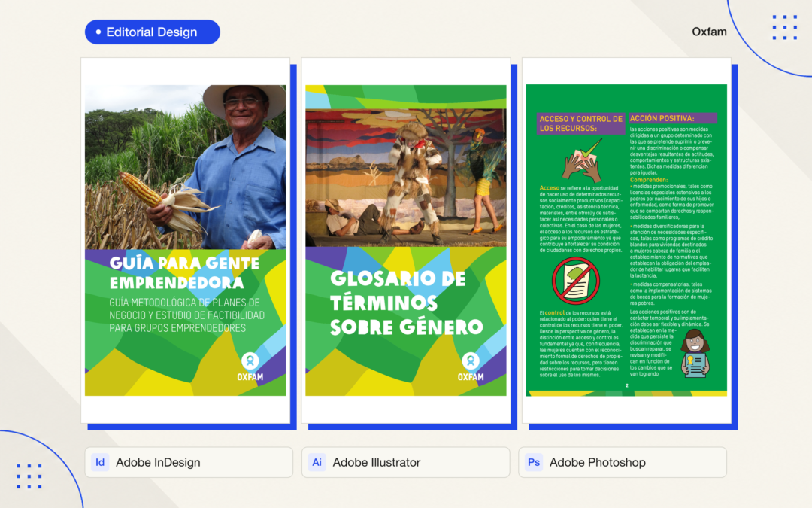This screenshot has height=508, width=812.
Task: Click the hands with checkmark illustration
Action: point(583,160)
